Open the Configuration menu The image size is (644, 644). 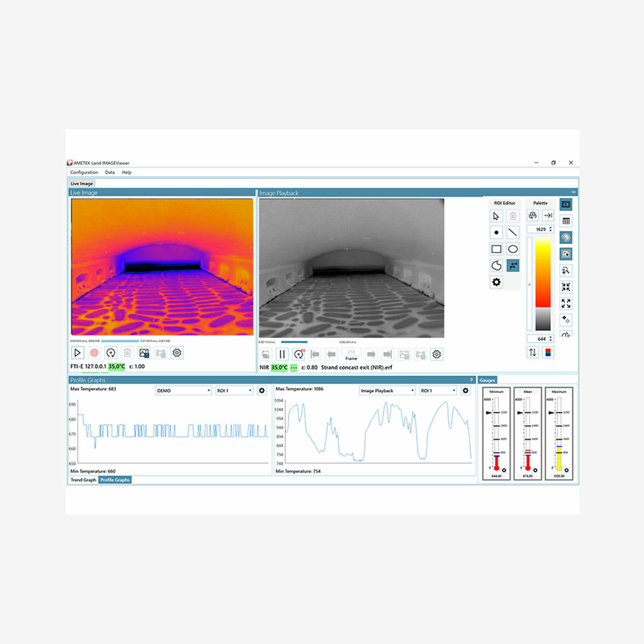tap(84, 171)
